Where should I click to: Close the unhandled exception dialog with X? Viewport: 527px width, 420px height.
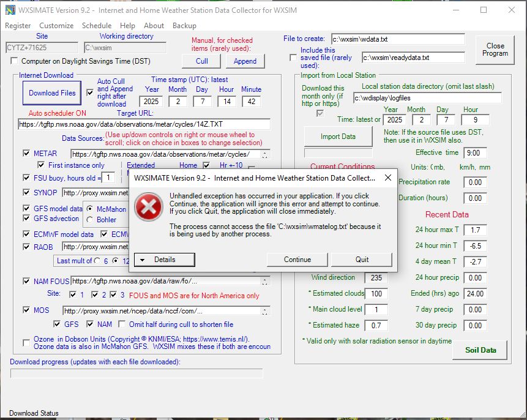388,178
